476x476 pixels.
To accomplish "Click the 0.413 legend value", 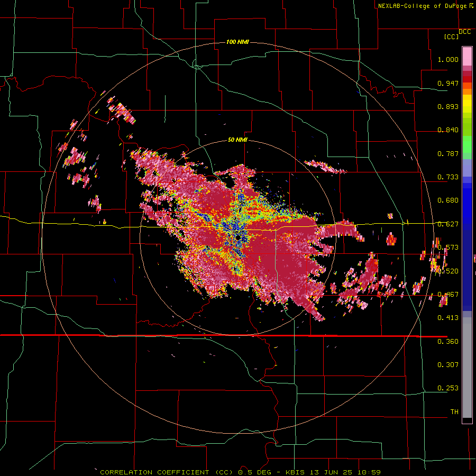I will (x=448, y=318).
